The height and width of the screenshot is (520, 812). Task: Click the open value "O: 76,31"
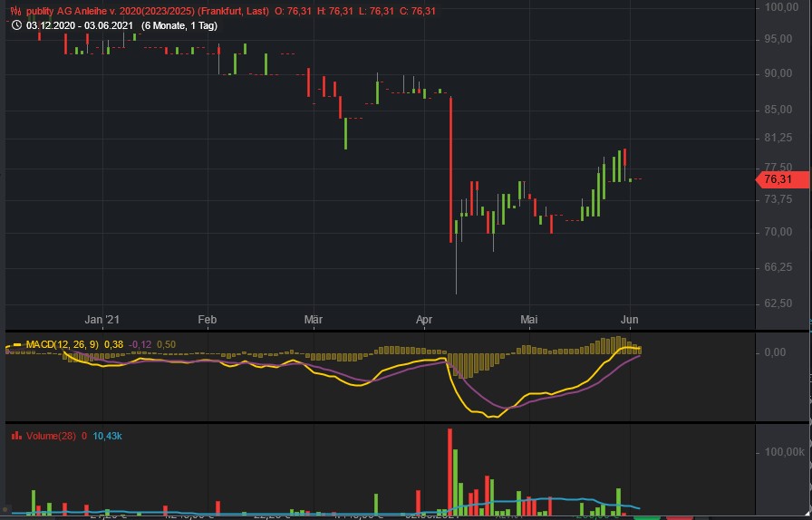pos(293,11)
